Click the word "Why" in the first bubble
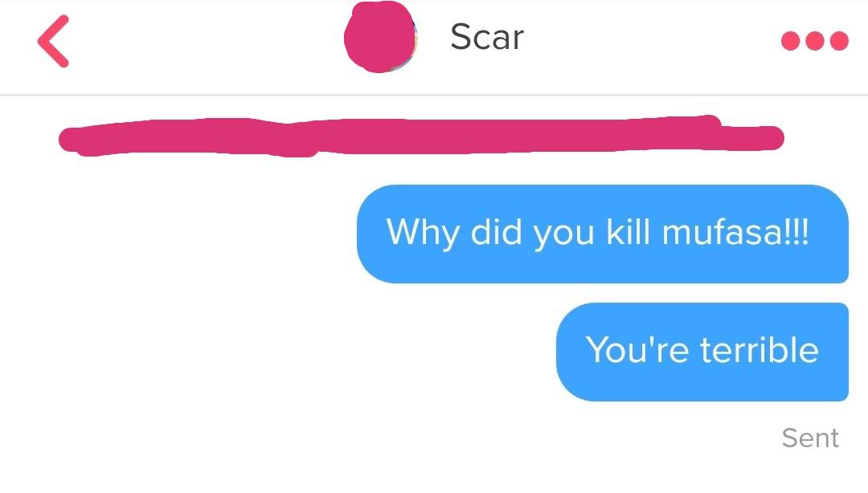 coord(423,233)
